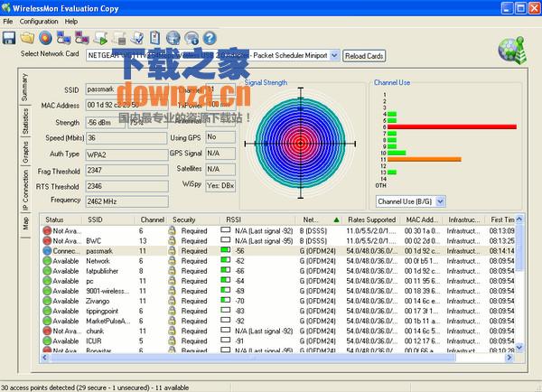
Task: Click the floppy disk save icon
Action: [9, 38]
